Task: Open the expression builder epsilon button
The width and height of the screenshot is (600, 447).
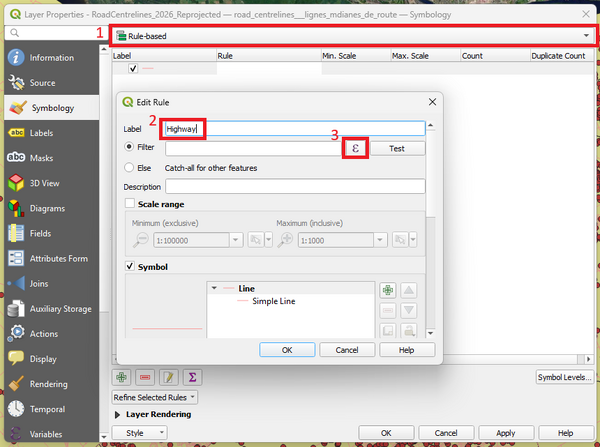Action: coord(355,148)
